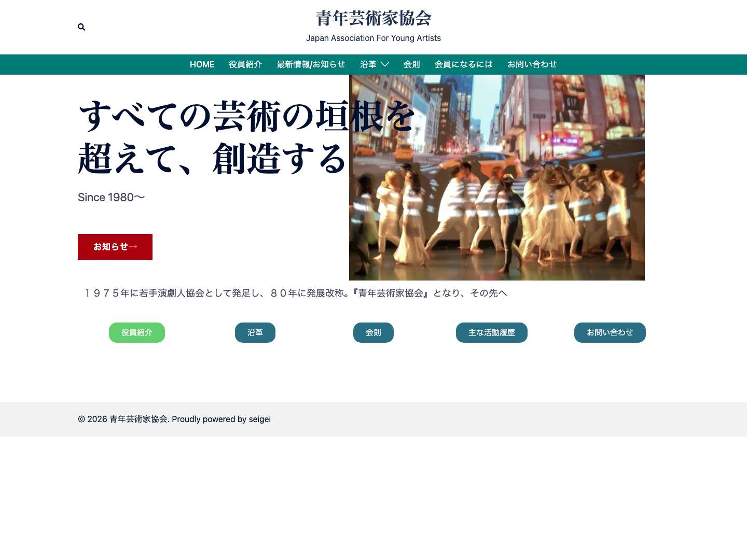Screen dimensions: 747x560
Task: Open 役員紹介 from the navigation menu
Action: point(245,64)
